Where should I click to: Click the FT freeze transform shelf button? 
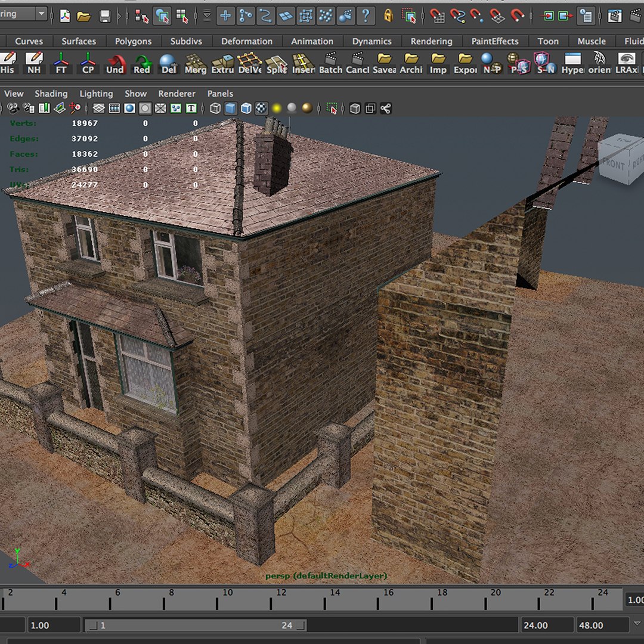61,63
